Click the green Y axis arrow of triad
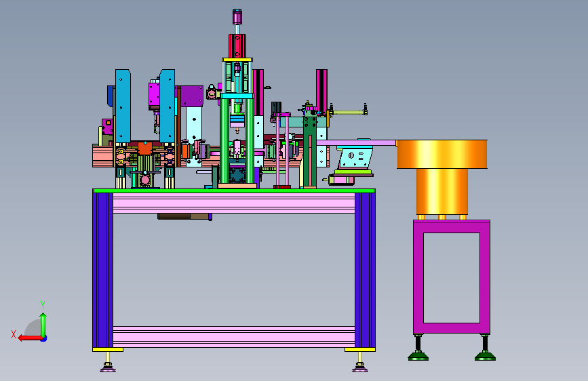Image resolution: width=588 pixels, height=381 pixels. 43,325
